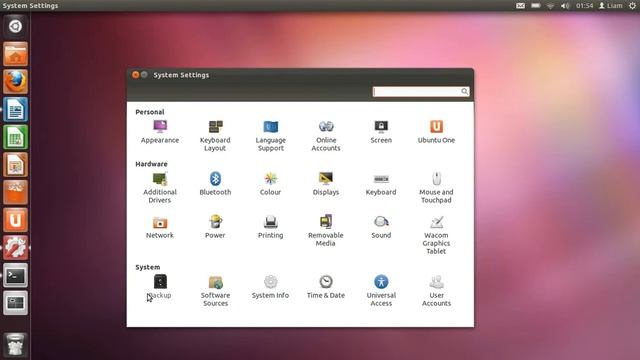
Task: Open Home Folder in launcher
Action: click(16, 54)
